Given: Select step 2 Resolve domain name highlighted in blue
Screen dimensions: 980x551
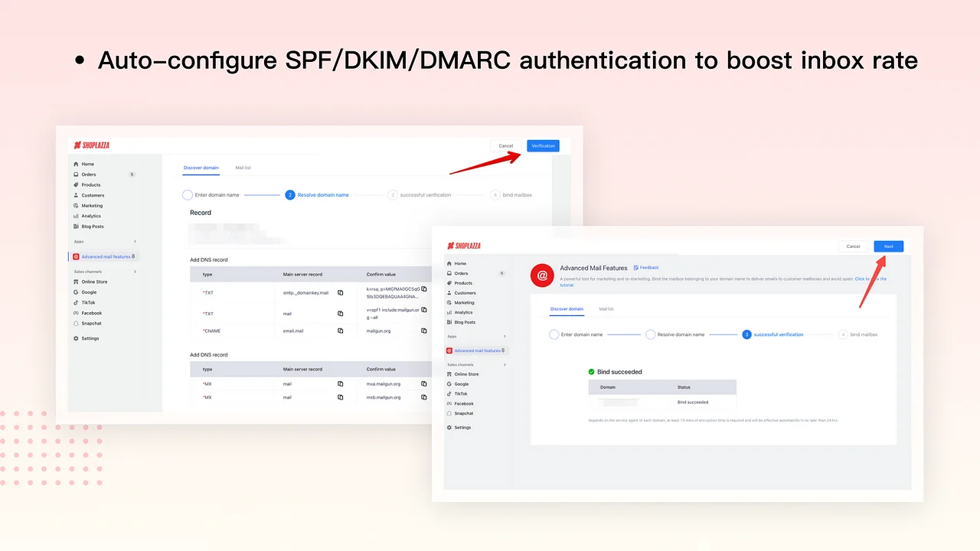Looking at the screenshot, I should (x=317, y=195).
